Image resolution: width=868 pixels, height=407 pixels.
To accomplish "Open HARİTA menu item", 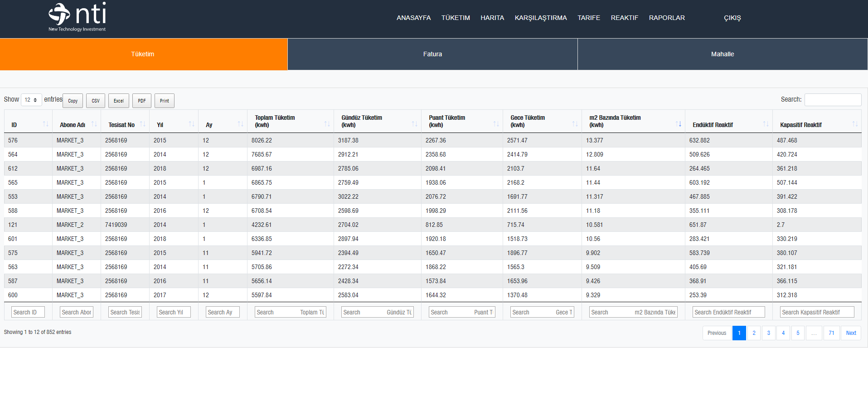I will click(492, 18).
